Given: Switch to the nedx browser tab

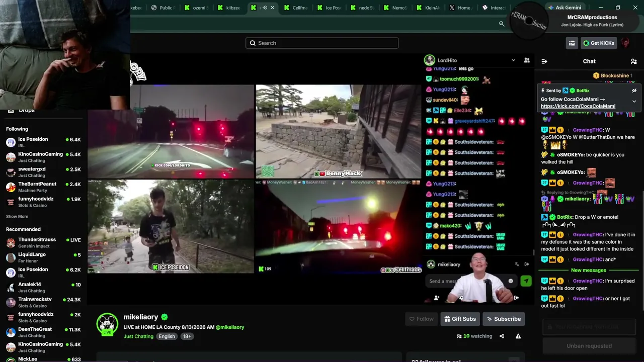Looking at the screenshot, I should [362, 8].
